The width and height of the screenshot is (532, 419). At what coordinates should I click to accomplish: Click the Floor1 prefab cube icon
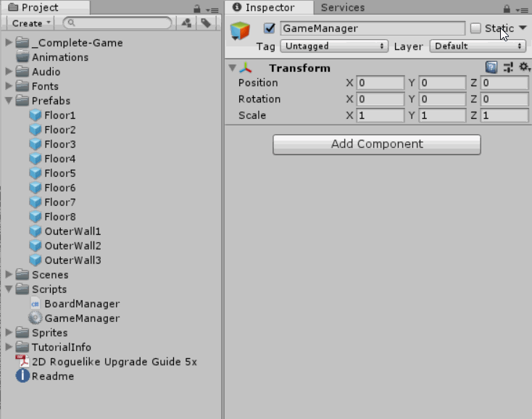pos(36,115)
